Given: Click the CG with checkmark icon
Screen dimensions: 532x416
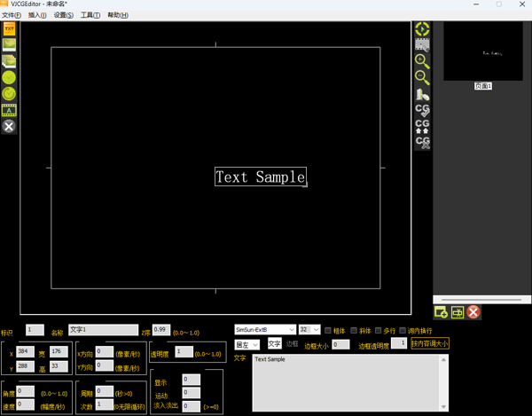Looking at the screenshot, I should (x=422, y=110).
